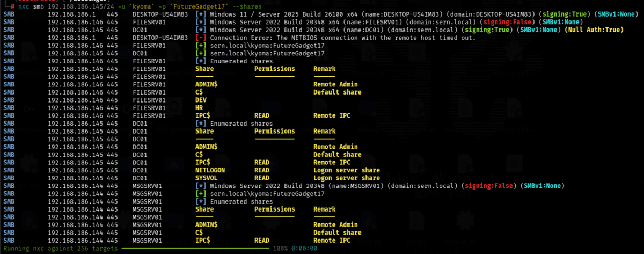Click the '100%' progress value

click(281, 249)
